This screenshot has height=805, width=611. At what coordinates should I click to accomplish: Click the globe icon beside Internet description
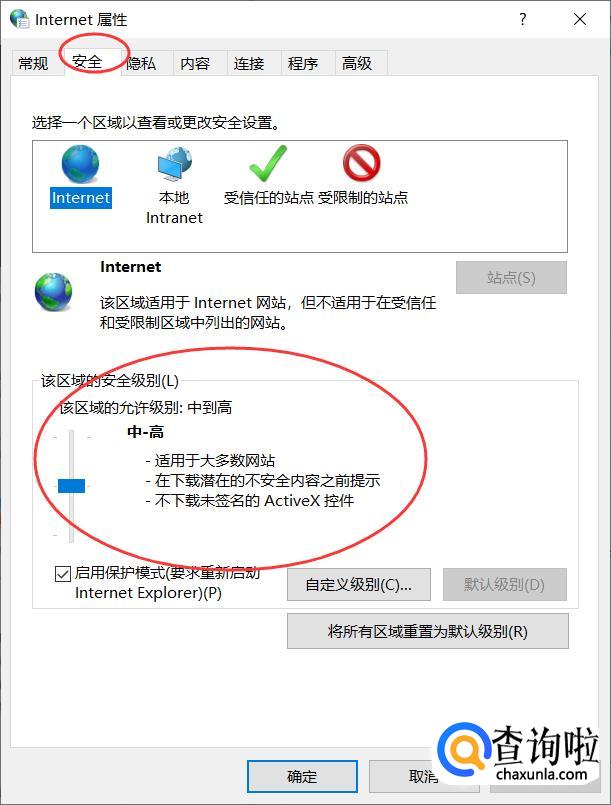[53, 292]
